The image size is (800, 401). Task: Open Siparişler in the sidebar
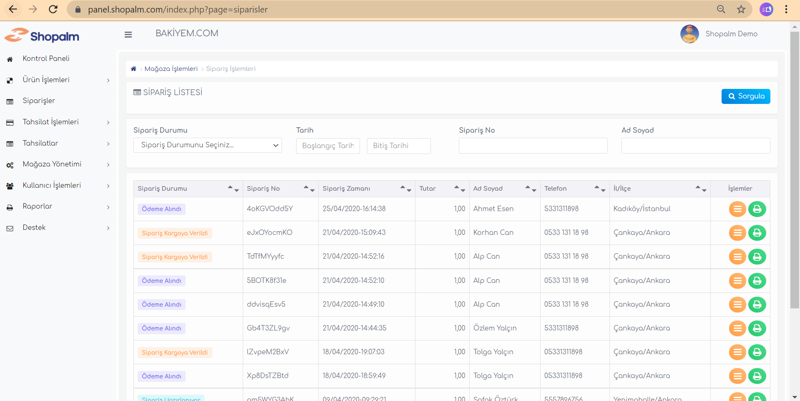coord(39,101)
